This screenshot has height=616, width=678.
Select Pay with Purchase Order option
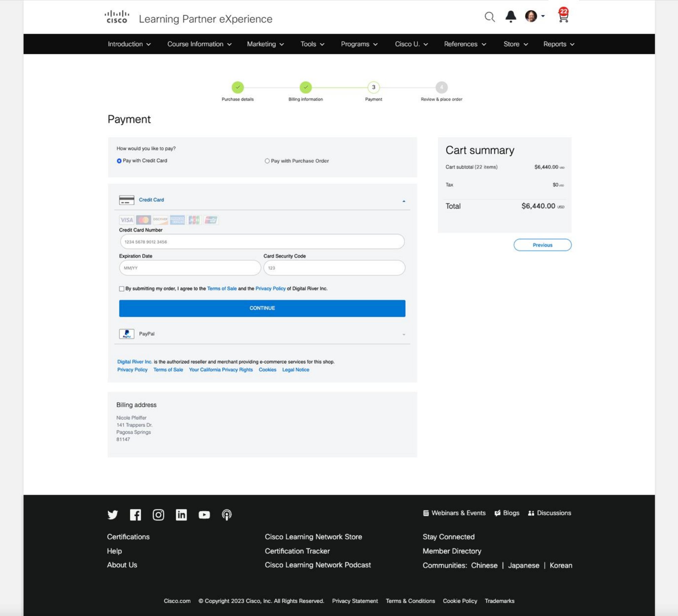267,161
